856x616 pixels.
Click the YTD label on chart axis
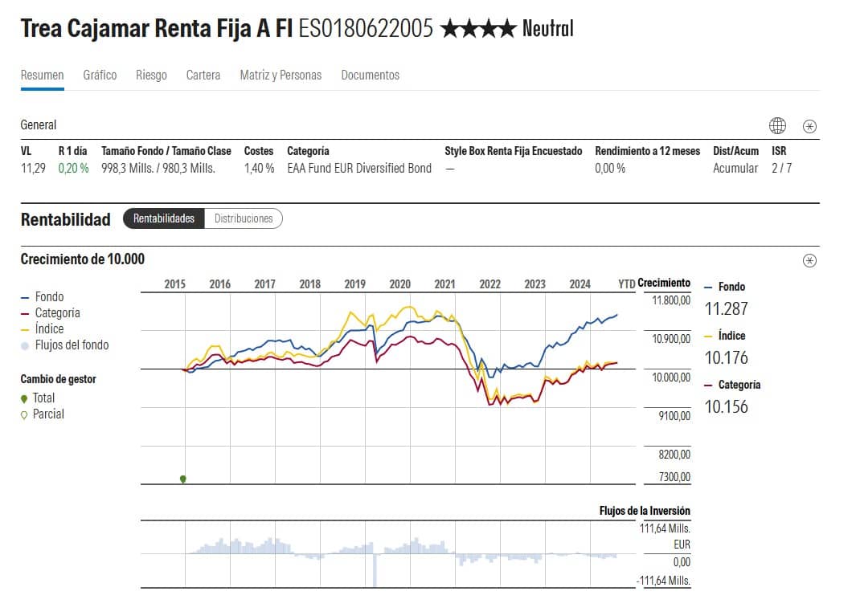(627, 284)
